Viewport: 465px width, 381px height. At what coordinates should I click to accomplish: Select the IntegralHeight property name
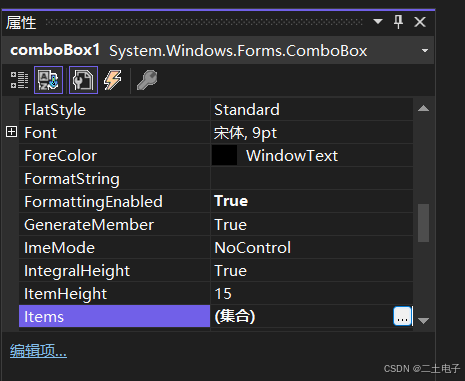[77, 271]
